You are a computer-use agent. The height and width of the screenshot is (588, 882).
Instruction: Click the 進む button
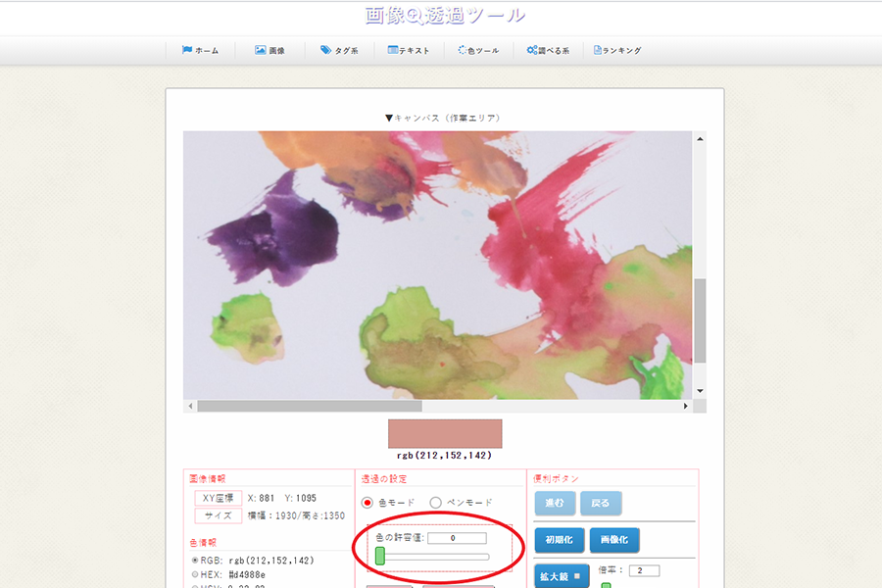pyautogui.click(x=555, y=503)
